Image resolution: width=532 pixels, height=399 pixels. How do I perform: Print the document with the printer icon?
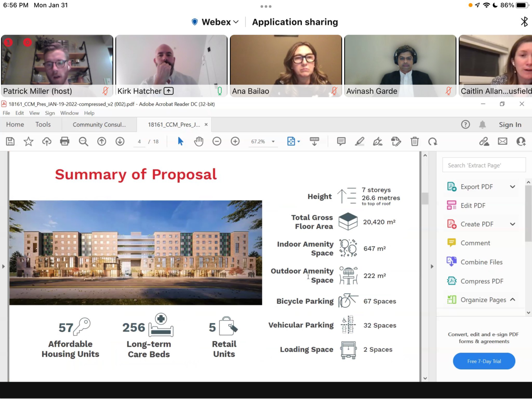click(x=64, y=141)
